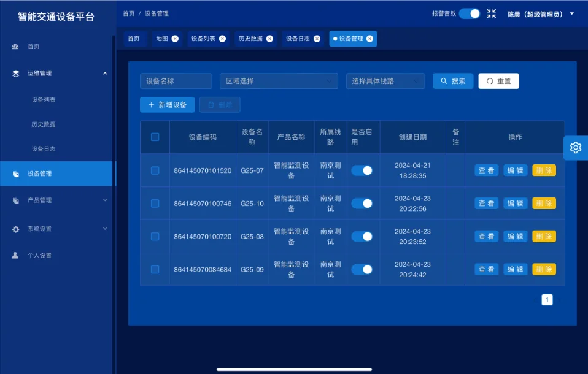Click the device code 864145070100746
588x374 pixels.
click(x=203, y=204)
